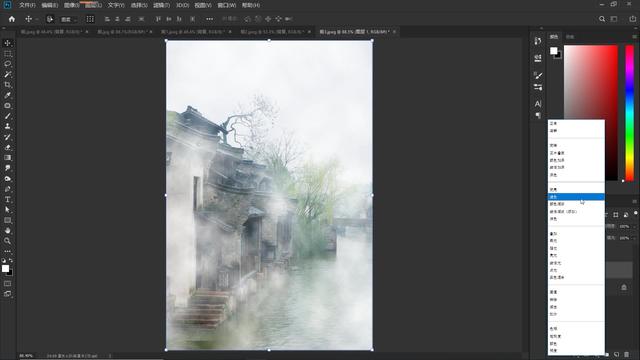Toggle Show Transform Controls option
Image resolution: width=640 pixels, height=360 pixels.
(x=90, y=19)
